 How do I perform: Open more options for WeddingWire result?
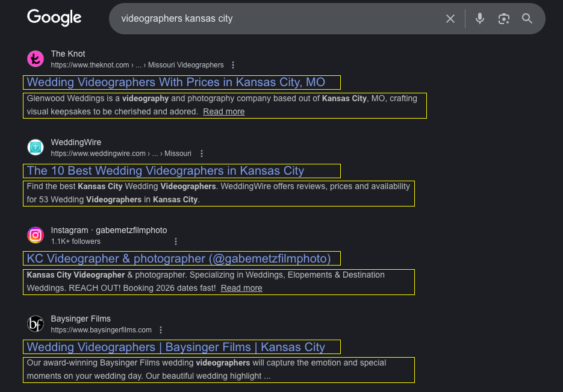202,154
